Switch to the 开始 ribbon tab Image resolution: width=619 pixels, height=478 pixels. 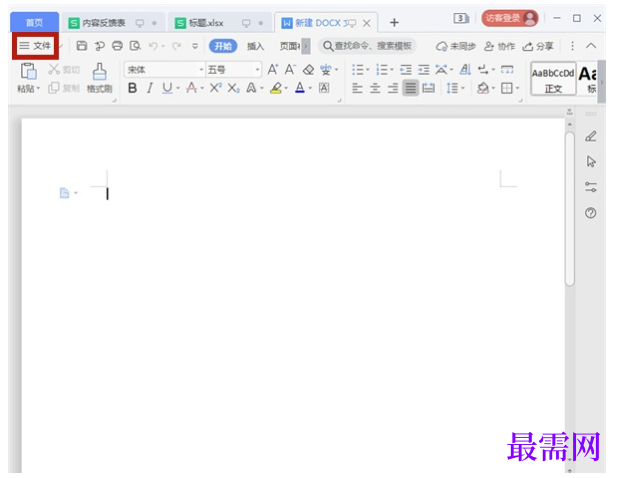coord(223,46)
